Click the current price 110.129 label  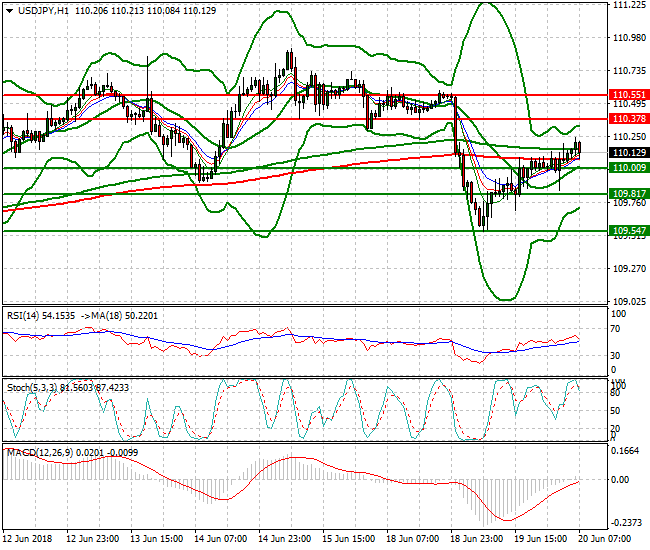[x=628, y=152]
